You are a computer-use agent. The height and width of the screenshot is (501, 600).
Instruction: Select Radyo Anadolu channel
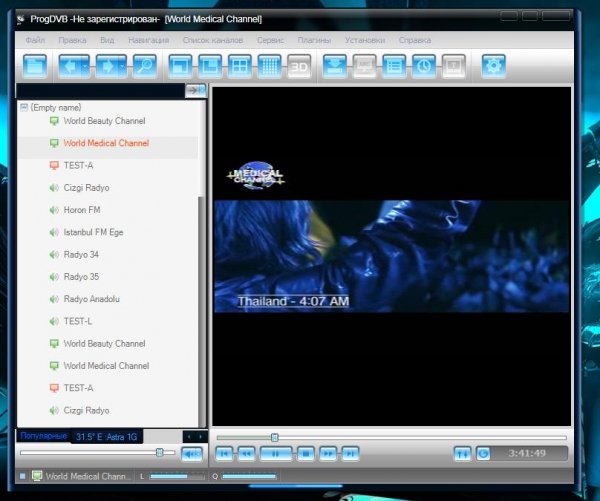(91, 299)
